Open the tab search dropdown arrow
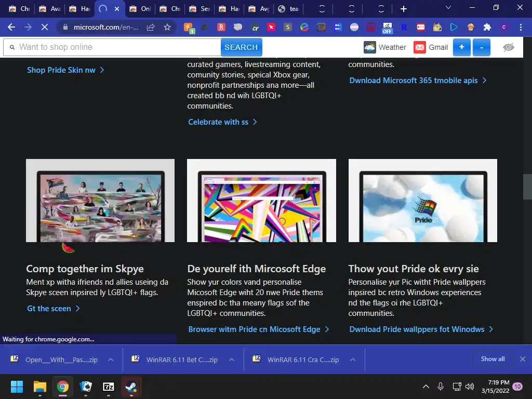 448,7
